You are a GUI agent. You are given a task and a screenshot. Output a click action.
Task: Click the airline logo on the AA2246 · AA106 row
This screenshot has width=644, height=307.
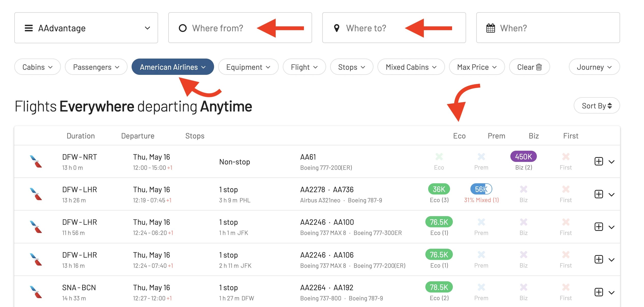[36, 259]
